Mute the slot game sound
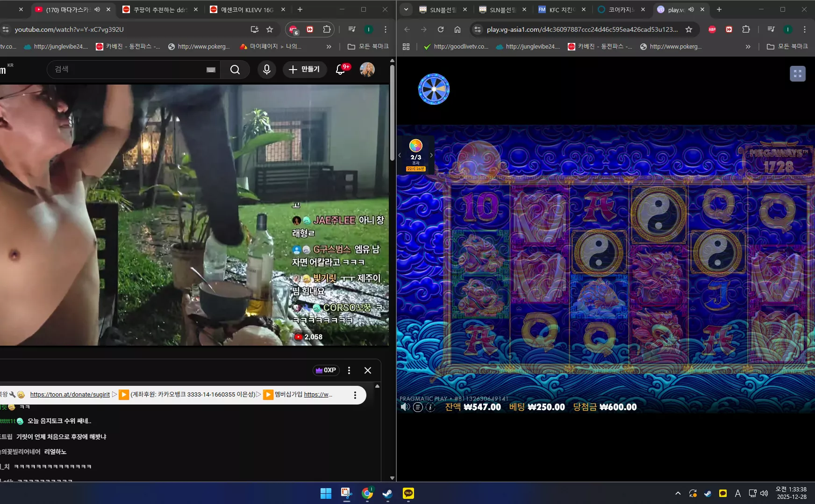Image resolution: width=815 pixels, height=504 pixels. click(x=405, y=407)
